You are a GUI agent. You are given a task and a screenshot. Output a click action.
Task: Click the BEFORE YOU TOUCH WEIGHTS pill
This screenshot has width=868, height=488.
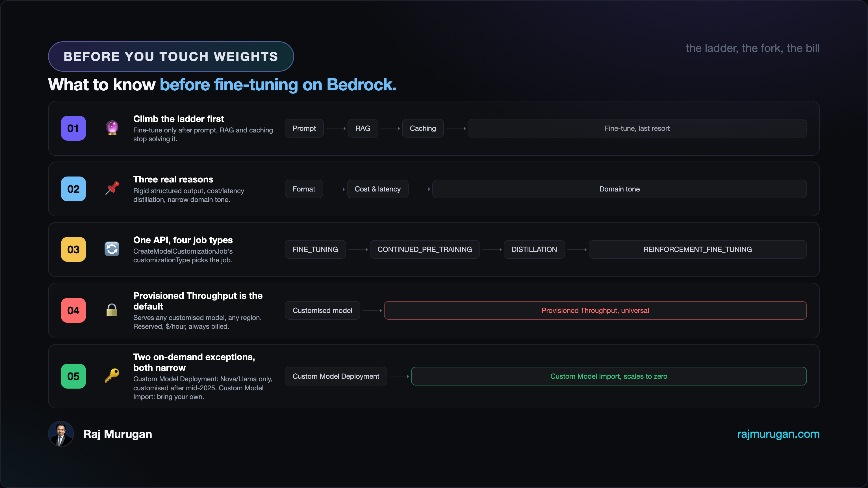[x=171, y=56]
